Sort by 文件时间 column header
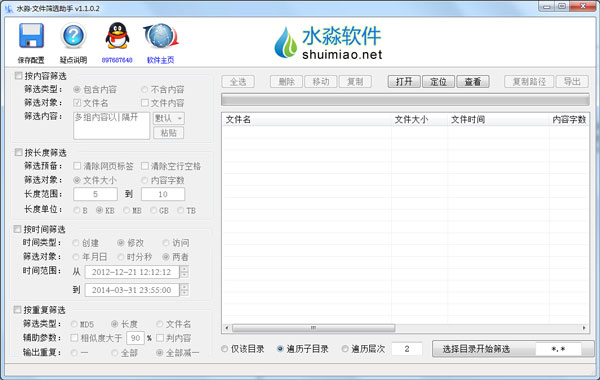The image size is (600, 380). (x=498, y=120)
